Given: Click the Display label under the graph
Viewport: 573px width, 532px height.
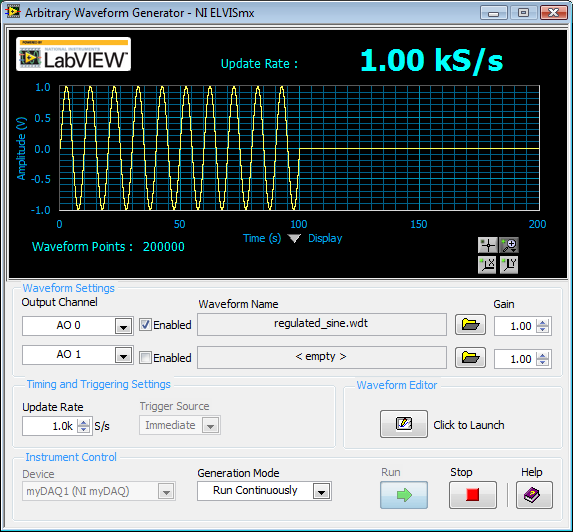Looking at the screenshot, I should (325, 238).
